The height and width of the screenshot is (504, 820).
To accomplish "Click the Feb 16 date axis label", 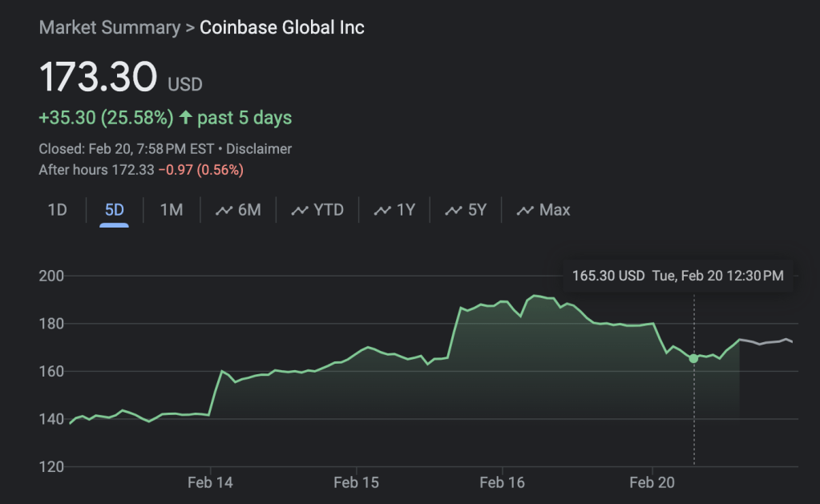I will click(502, 482).
